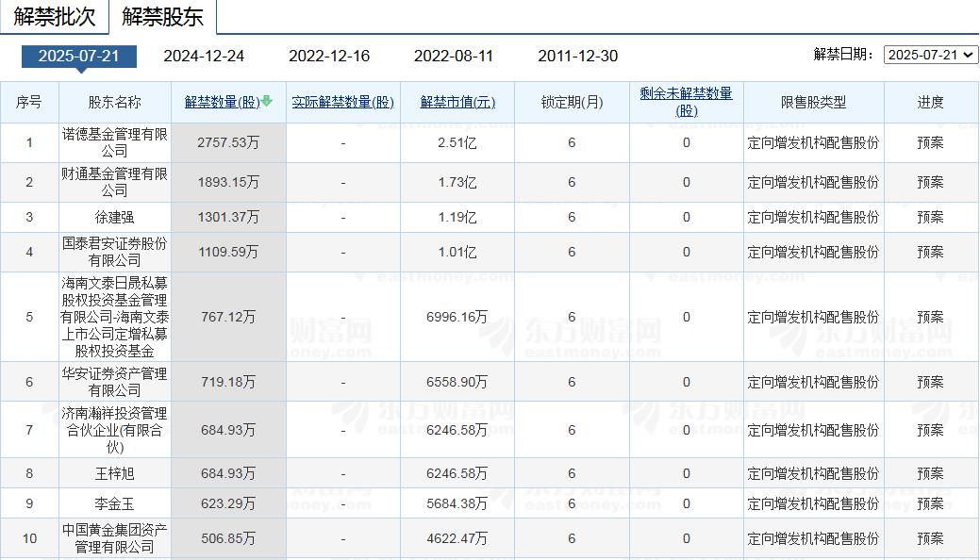Click the 719.18万 unlock quantity cell
This screenshot has width=980, height=560.
[228, 382]
